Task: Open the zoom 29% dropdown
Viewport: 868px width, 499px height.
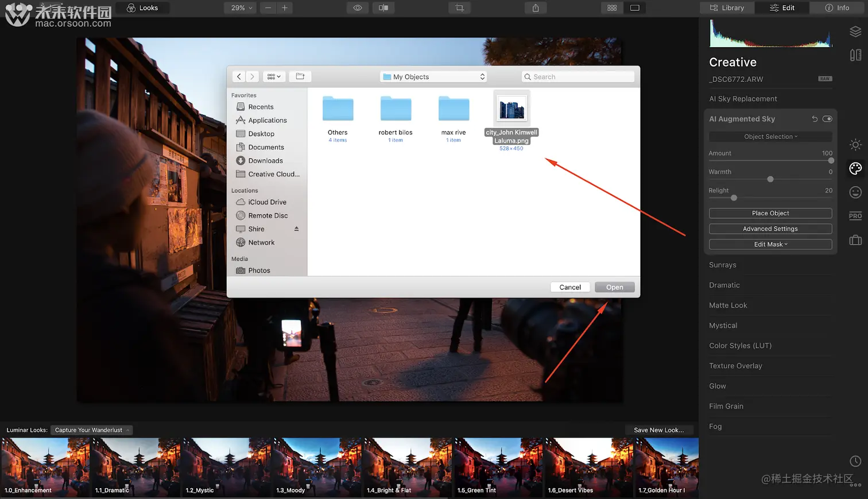Action: click(x=241, y=8)
